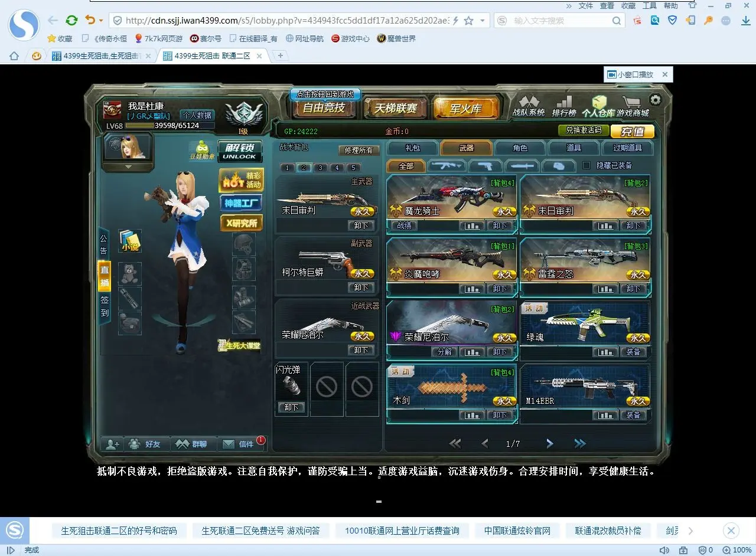Open 自由竞技 free competition
The image size is (756, 556).
tap(323, 108)
